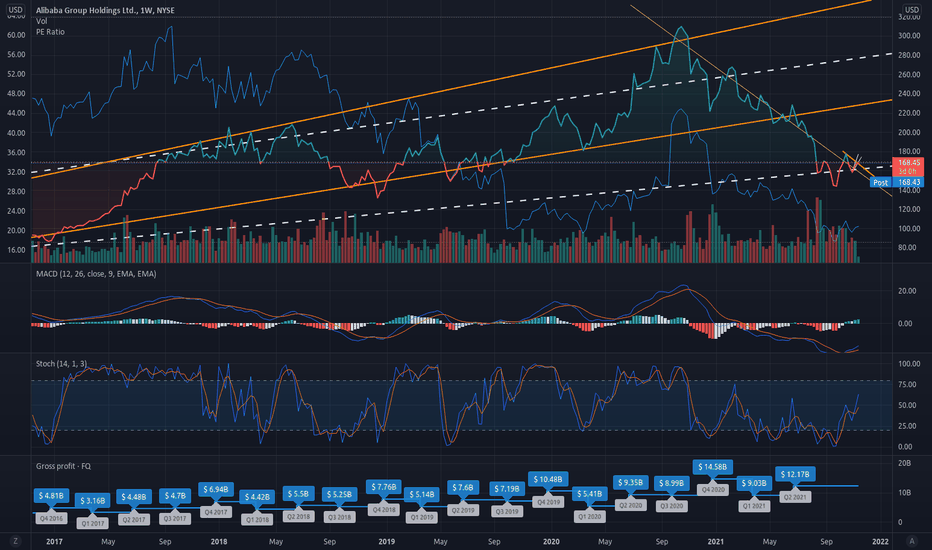Click the $5.14B gross profit marker

tap(421, 495)
